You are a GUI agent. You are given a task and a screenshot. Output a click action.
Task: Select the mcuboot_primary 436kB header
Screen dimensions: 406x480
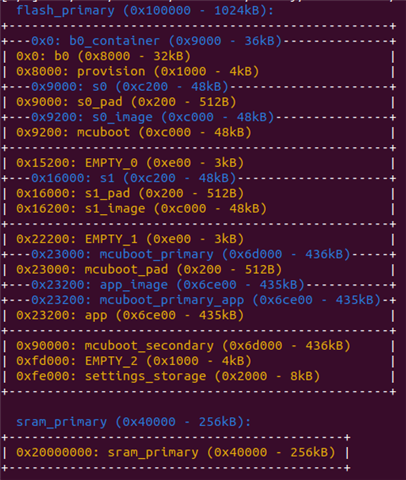pyautogui.click(x=191, y=254)
